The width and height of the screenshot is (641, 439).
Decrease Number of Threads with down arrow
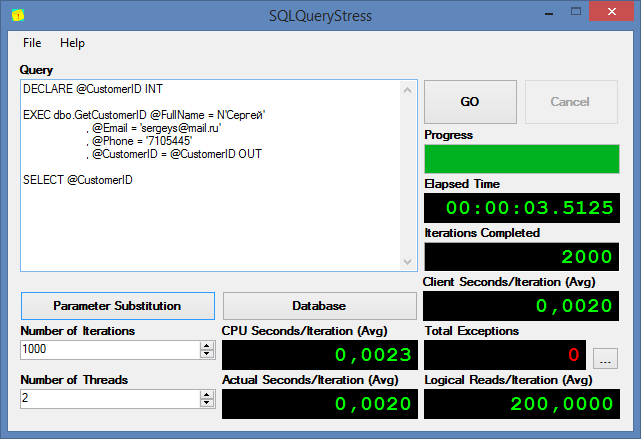(x=207, y=403)
